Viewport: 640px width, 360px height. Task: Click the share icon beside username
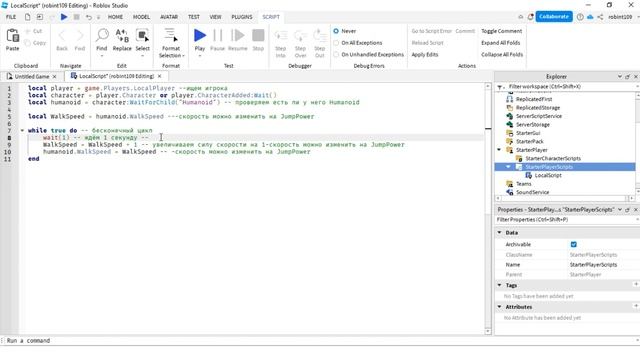[x=600, y=17]
